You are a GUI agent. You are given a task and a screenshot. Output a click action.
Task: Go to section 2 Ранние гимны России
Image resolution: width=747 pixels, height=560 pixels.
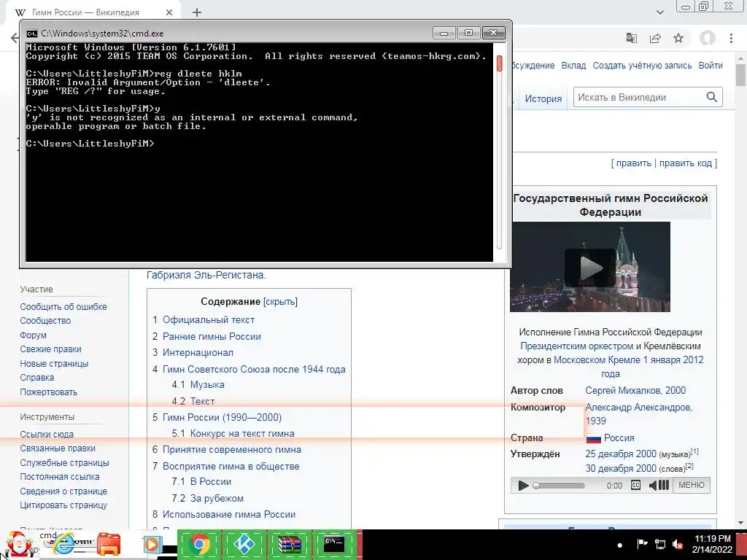tap(212, 336)
